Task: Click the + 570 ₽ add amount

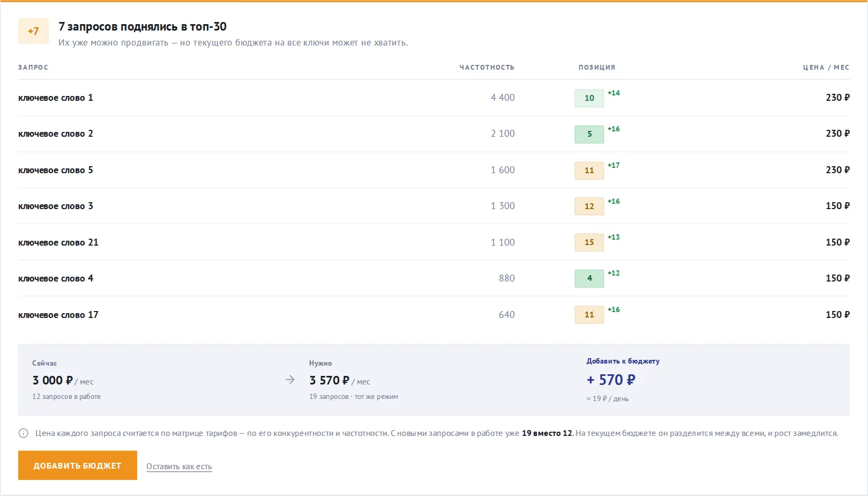Action: (x=611, y=380)
